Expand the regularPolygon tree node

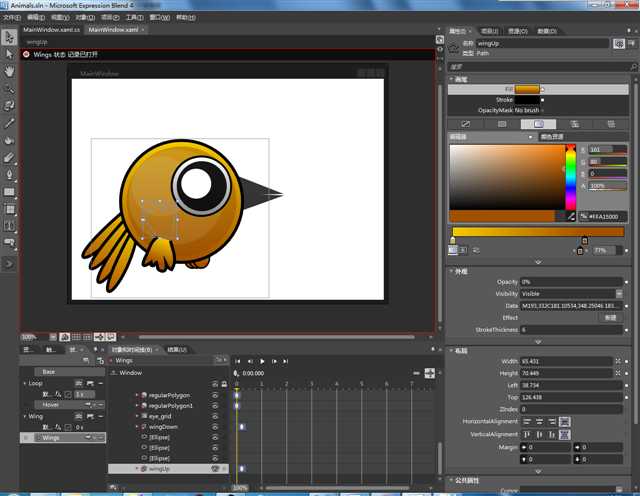click(137, 395)
